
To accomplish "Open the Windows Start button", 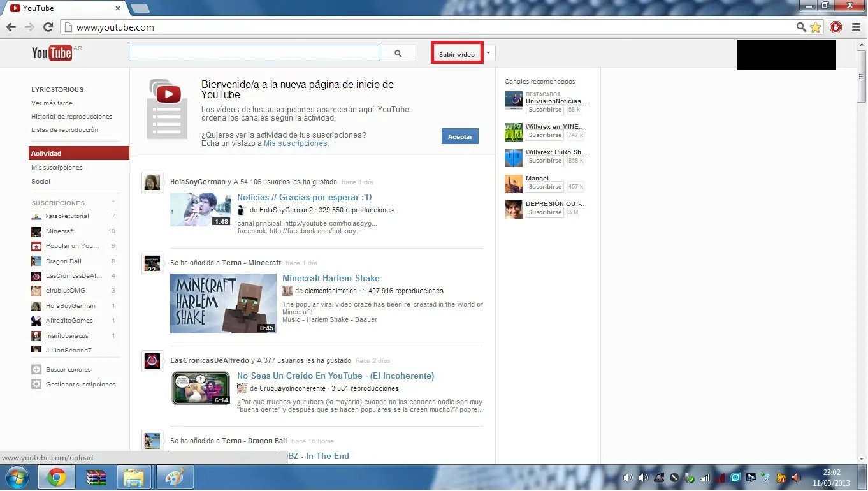I will click(16, 478).
